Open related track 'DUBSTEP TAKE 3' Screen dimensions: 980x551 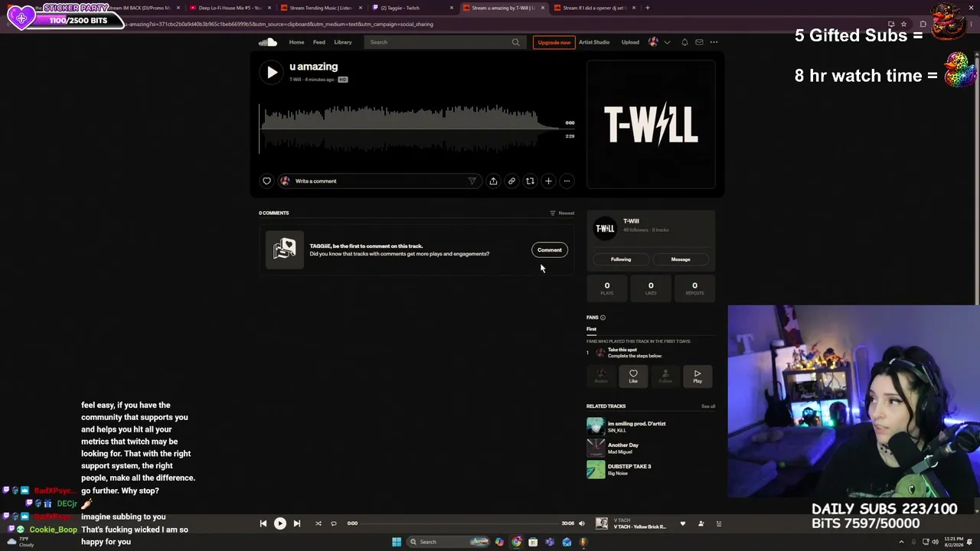(629, 467)
